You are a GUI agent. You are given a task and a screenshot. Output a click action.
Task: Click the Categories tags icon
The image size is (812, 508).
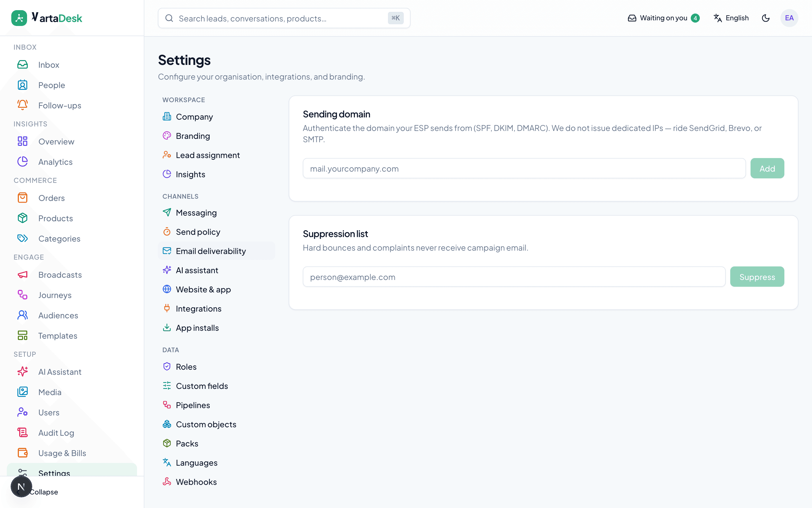click(x=23, y=238)
